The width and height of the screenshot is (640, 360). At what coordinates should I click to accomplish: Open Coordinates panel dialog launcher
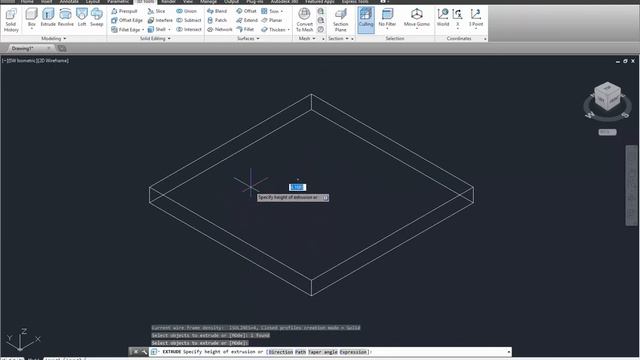(485, 39)
